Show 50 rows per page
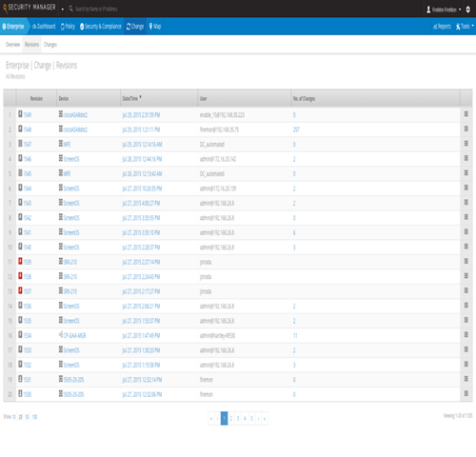 28,417
